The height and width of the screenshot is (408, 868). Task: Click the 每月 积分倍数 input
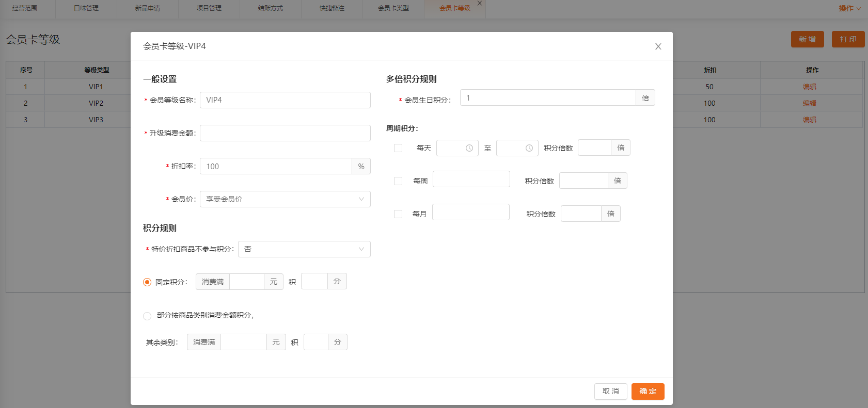coord(581,214)
